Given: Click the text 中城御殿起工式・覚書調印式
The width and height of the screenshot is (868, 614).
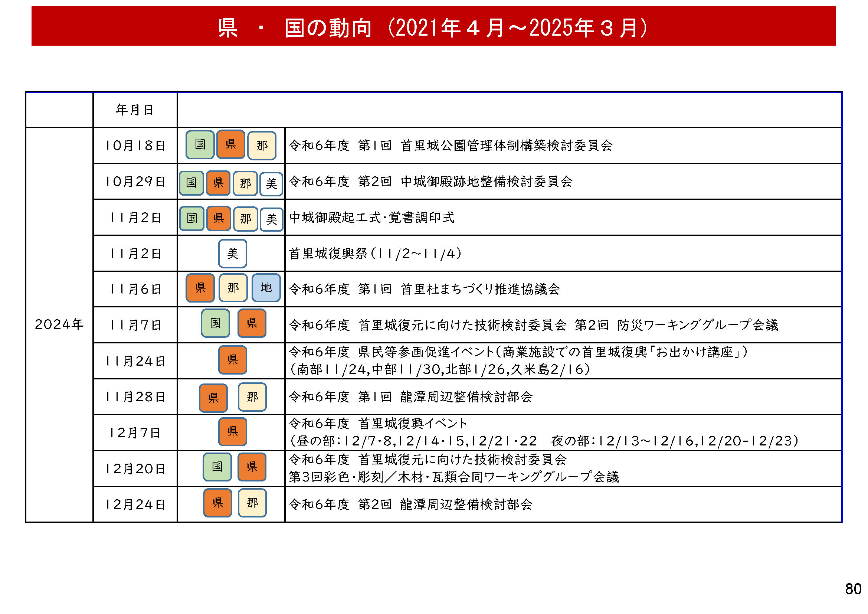Looking at the screenshot, I should [371, 218].
